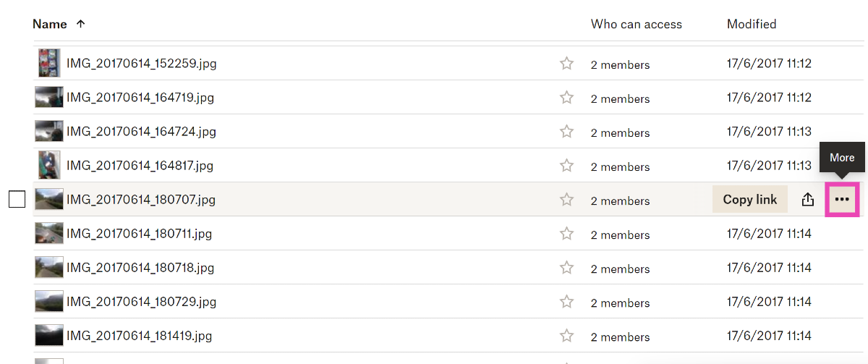This screenshot has height=364, width=868.
Task: Click 2 members for IMG_20170614_180711.jpg
Action: click(620, 234)
